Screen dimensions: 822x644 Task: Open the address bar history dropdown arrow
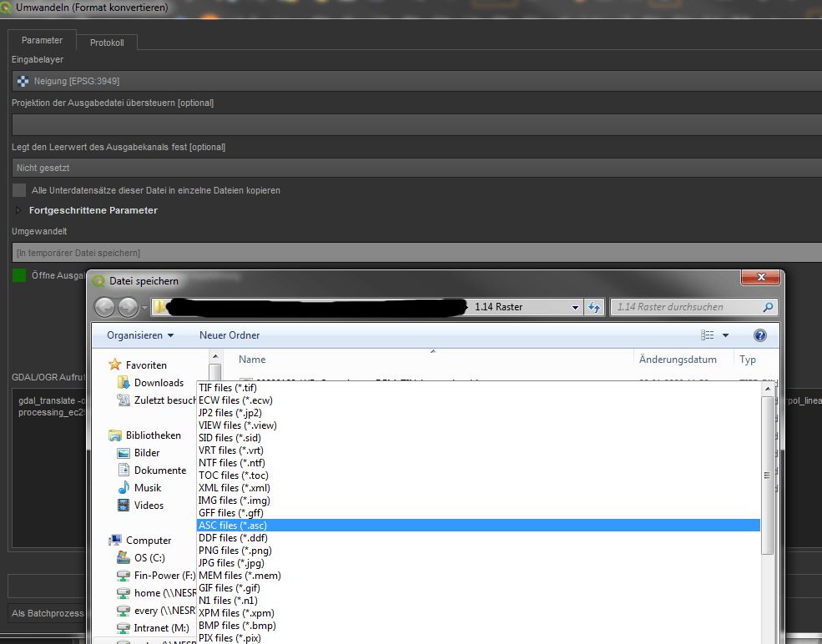pyautogui.click(x=575, y=308)
